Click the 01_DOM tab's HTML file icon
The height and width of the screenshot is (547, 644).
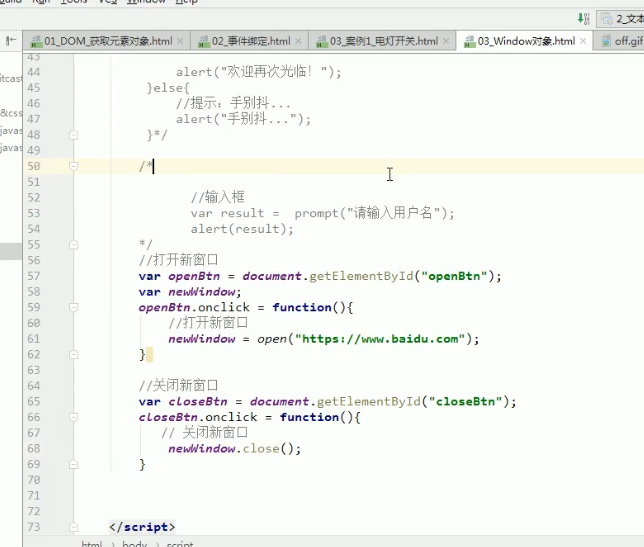[36, 41]
